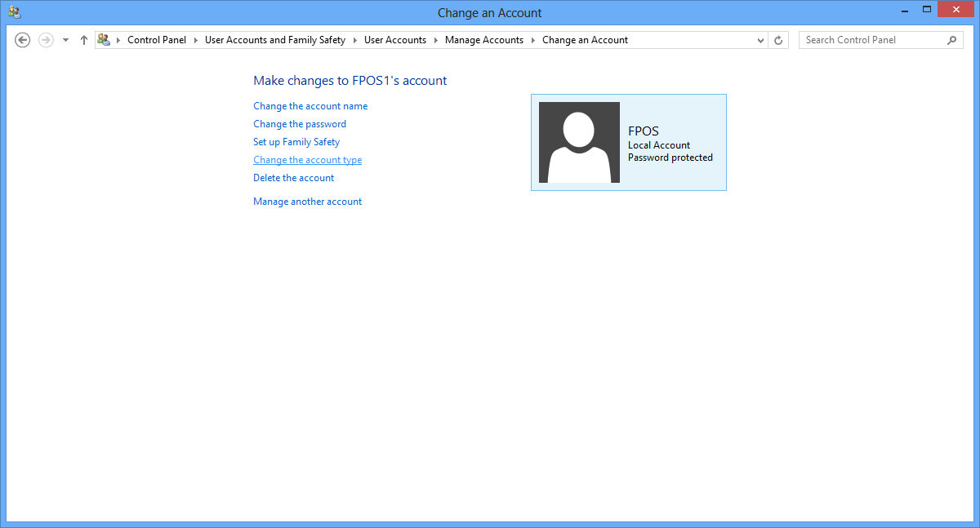980x528 pixels.
Task: Expand arrow after User Accounts breadcrumb
Action: point(436,40)
